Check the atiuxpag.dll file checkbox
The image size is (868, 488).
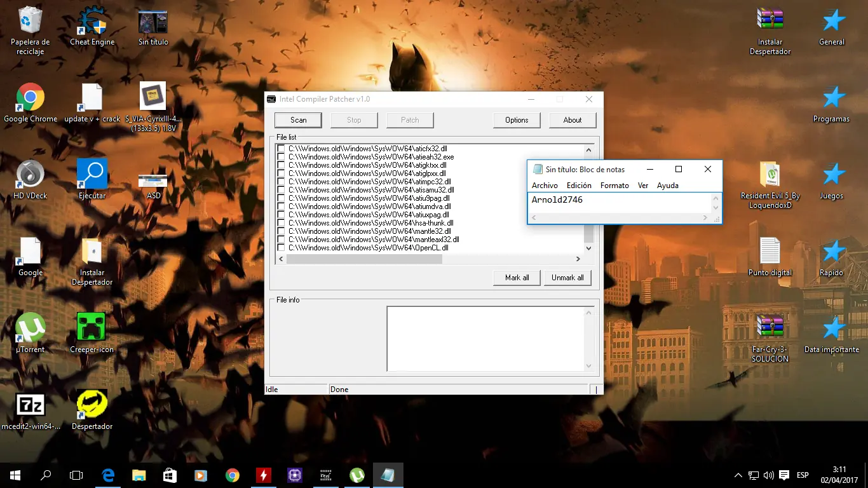point(281,215)
